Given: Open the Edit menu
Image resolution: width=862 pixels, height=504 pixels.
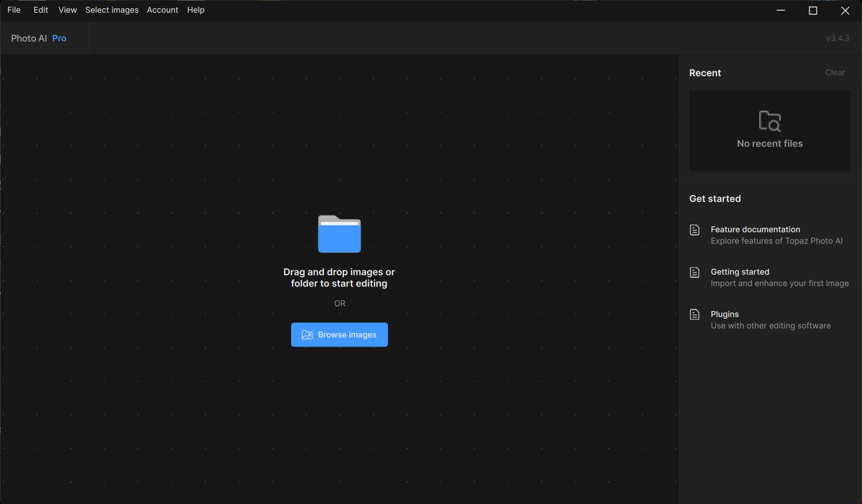Looking at the screenshot, I should (x=41, y=10).
